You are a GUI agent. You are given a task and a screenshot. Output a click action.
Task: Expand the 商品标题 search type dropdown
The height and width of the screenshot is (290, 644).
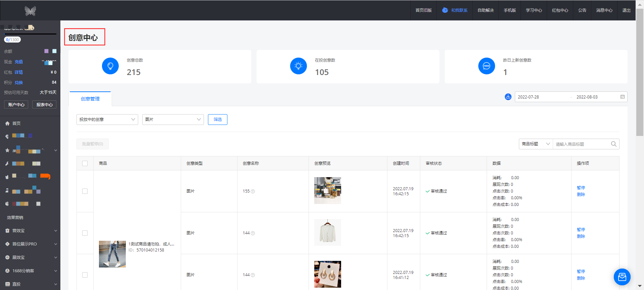(x=535, y=144)
